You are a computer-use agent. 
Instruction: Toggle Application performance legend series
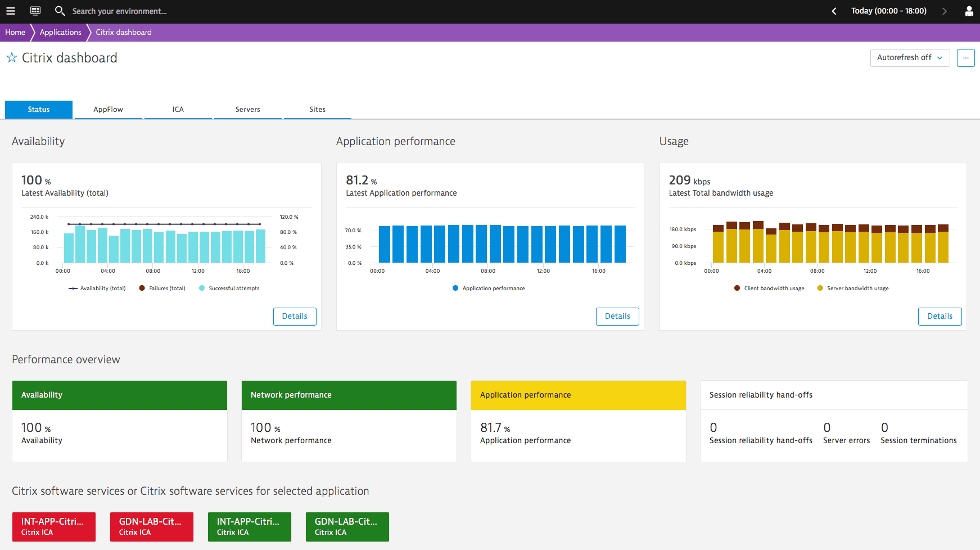pyautogui.click(x=489, y=288)
